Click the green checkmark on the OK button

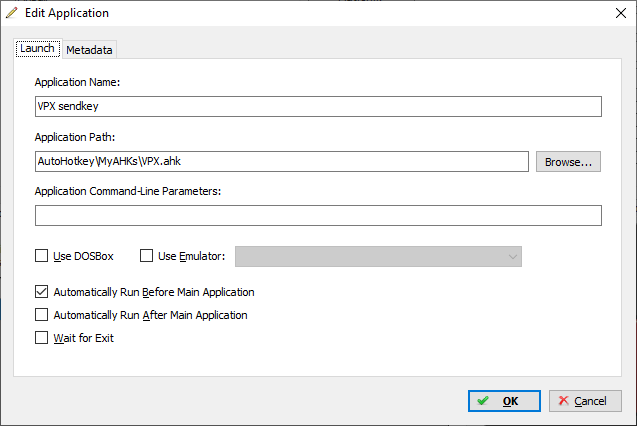click(483, 401)
